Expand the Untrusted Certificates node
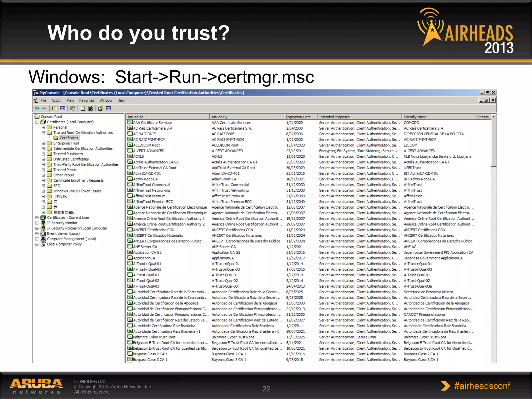 (43, 159)
